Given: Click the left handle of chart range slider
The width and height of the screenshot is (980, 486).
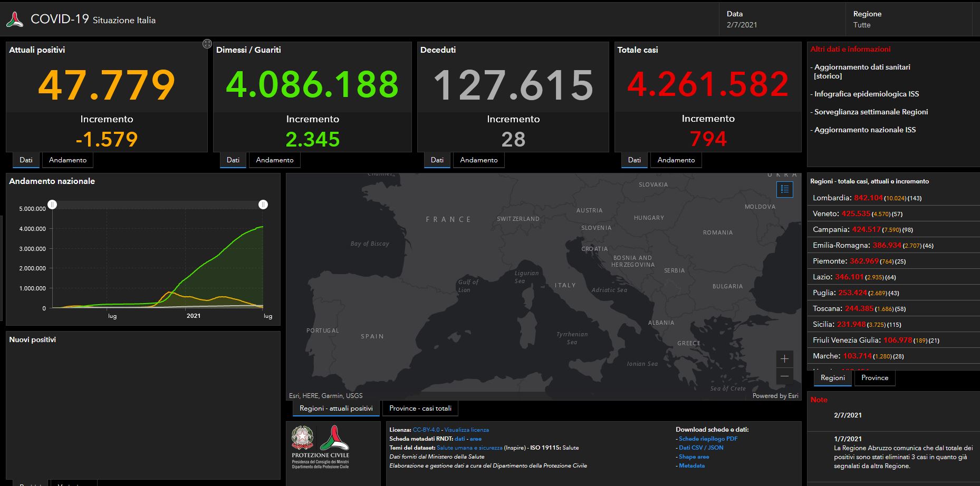Looking at the screenshot, I should 52,205.
